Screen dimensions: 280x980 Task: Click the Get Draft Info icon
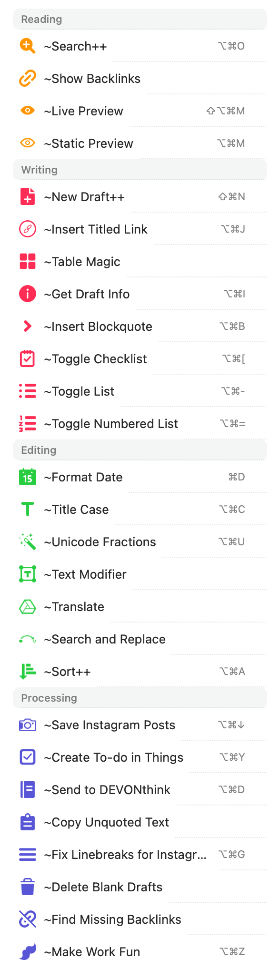click(28, 294)
